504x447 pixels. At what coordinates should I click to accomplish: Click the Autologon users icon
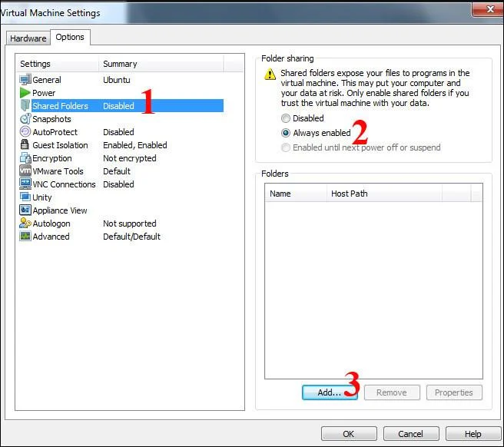click(25, 223)
